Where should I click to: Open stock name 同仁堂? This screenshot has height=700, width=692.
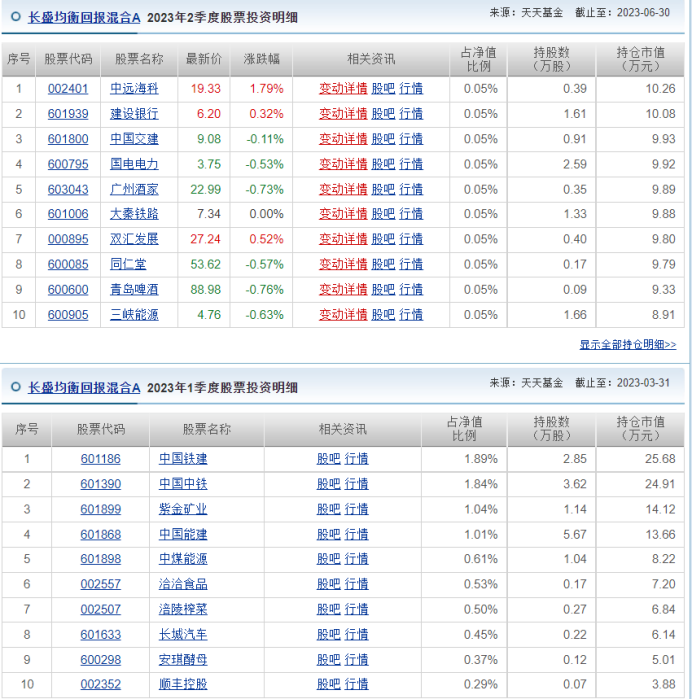(128, 265)
